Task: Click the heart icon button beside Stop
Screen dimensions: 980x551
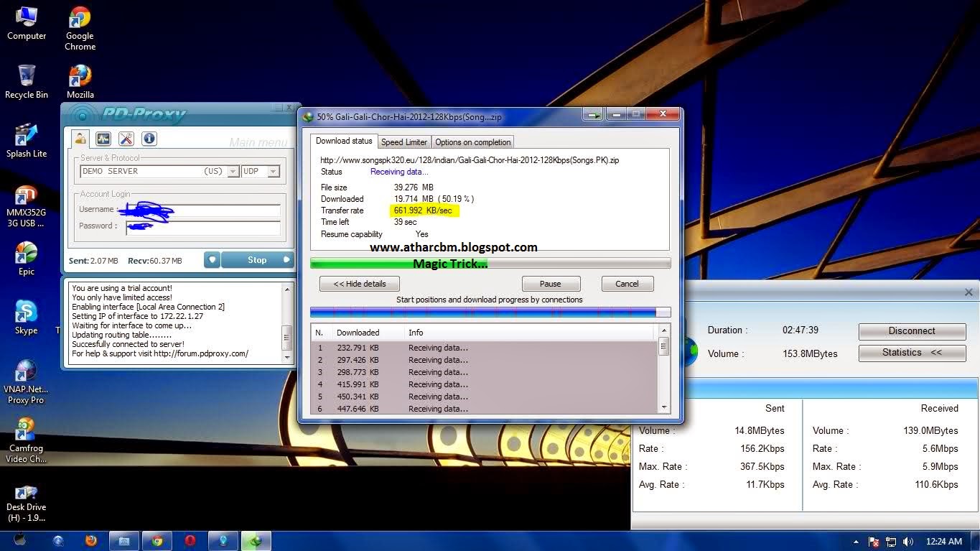Action: point(212,260)
